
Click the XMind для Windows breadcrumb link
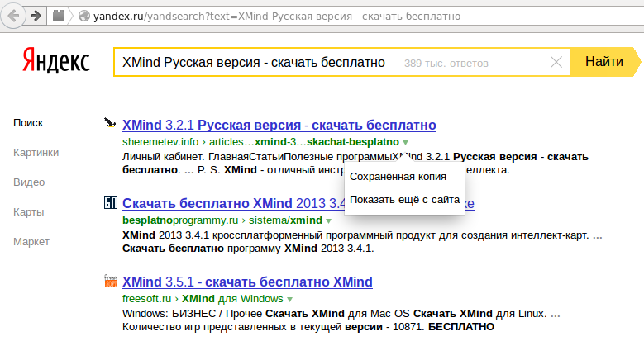coord(232,298)
